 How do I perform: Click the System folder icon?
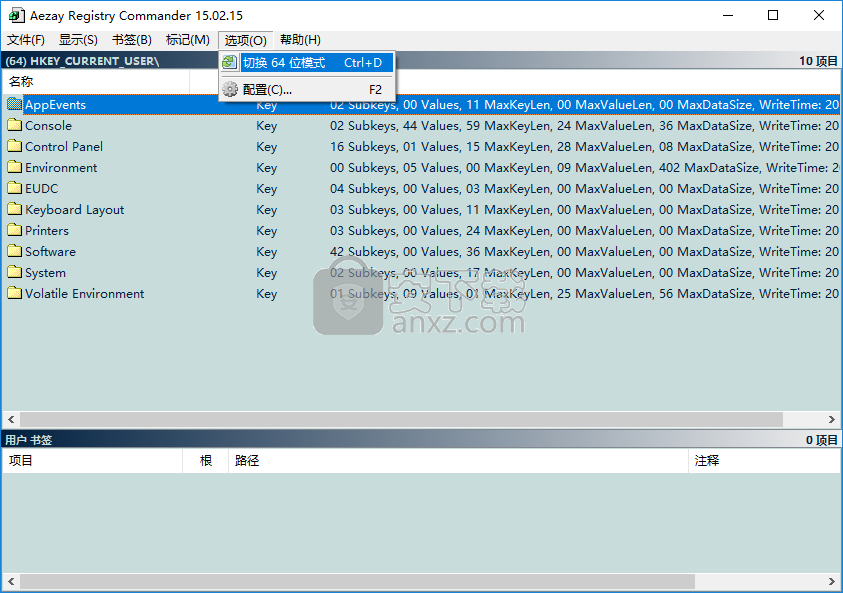15,272
